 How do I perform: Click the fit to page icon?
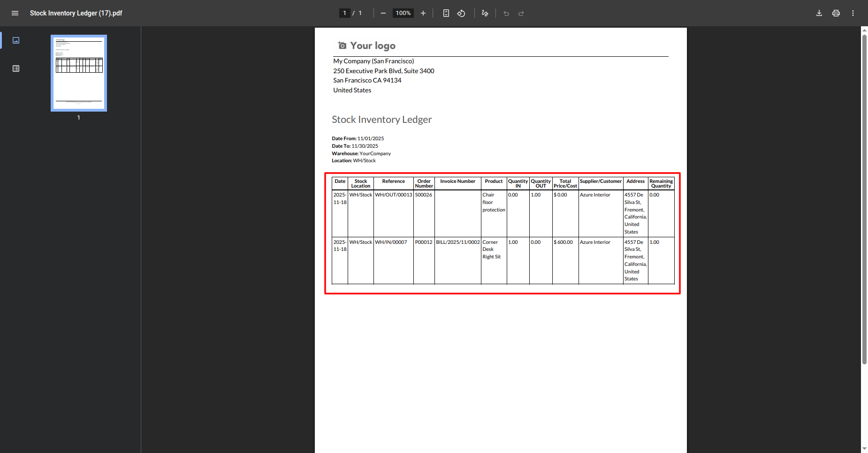[446, 13]
